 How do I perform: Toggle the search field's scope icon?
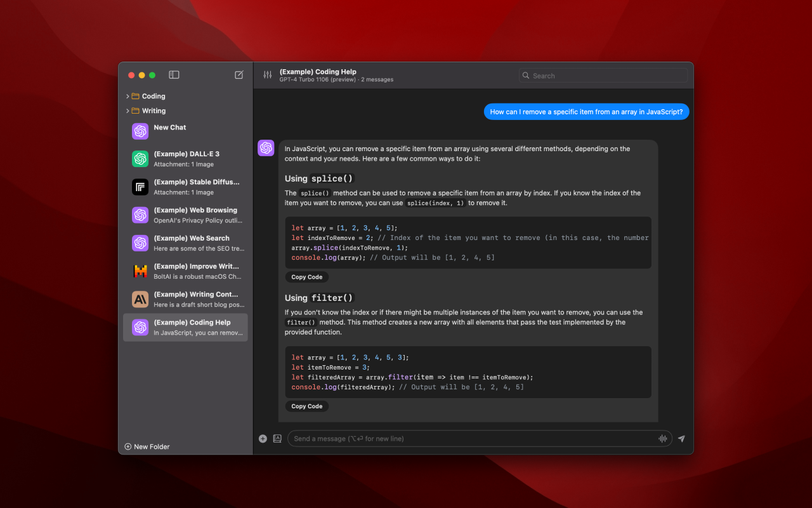click(525, 75)
